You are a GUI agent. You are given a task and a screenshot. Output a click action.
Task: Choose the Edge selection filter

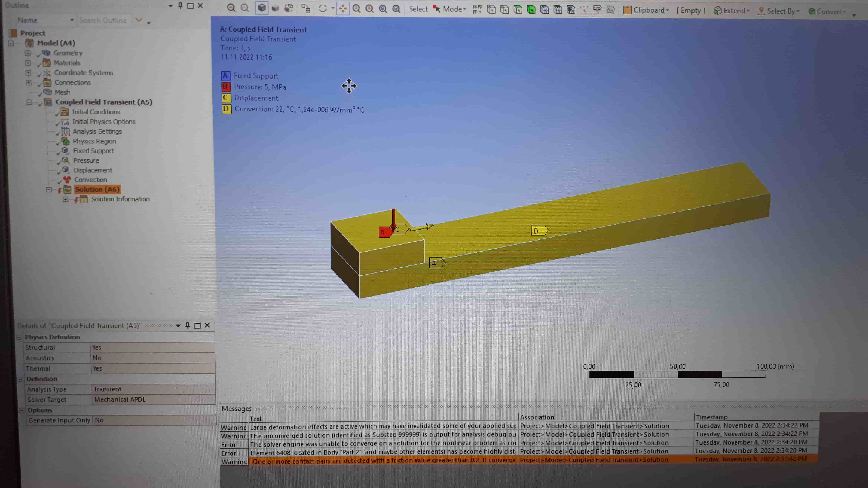[504, 9]
